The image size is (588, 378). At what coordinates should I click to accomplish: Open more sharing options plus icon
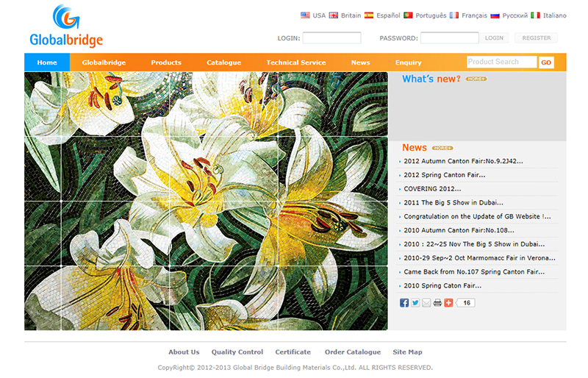click(448, 302)
